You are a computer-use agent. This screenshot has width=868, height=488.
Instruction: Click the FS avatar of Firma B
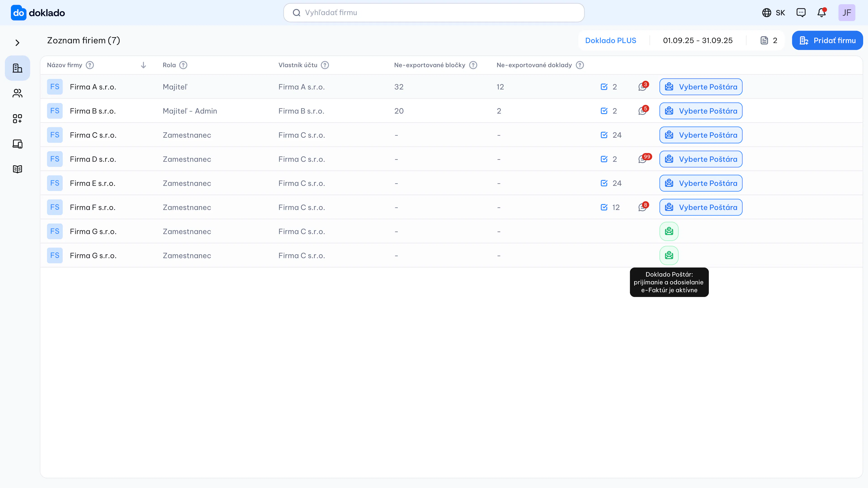(x=55, y=111)
